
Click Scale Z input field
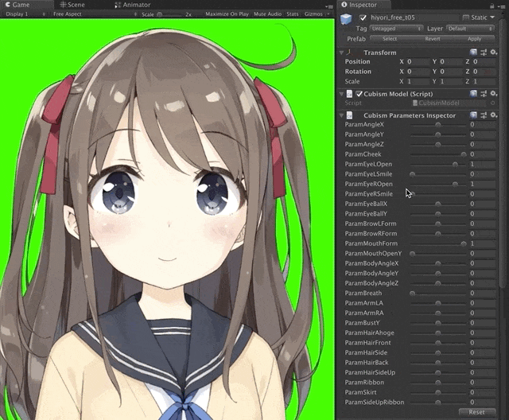pos(484,81)
